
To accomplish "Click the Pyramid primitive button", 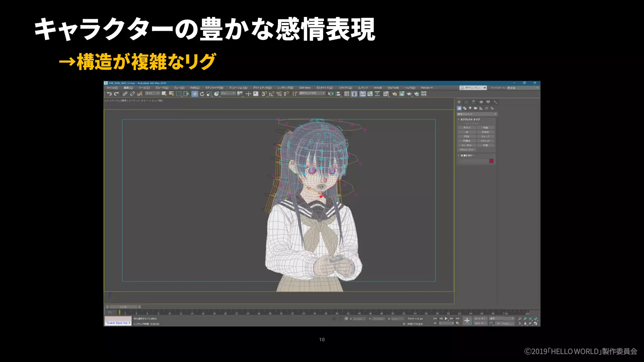I will (x=485, y=141).
